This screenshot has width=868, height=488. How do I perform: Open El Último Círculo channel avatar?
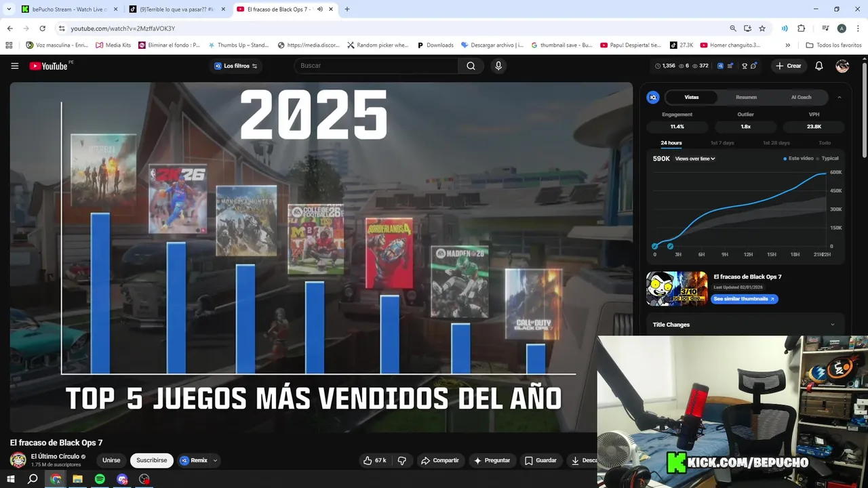18,460
